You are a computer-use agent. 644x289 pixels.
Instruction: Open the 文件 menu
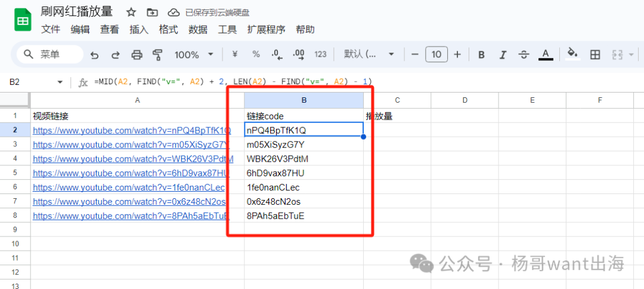pos(51,30)
